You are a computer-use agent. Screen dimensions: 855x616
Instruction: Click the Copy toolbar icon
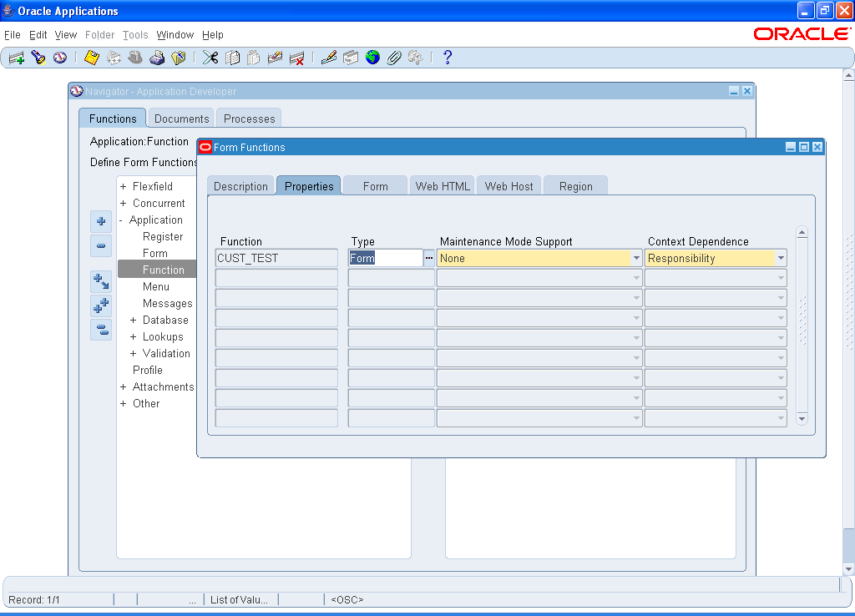click(x=232, y=58)
